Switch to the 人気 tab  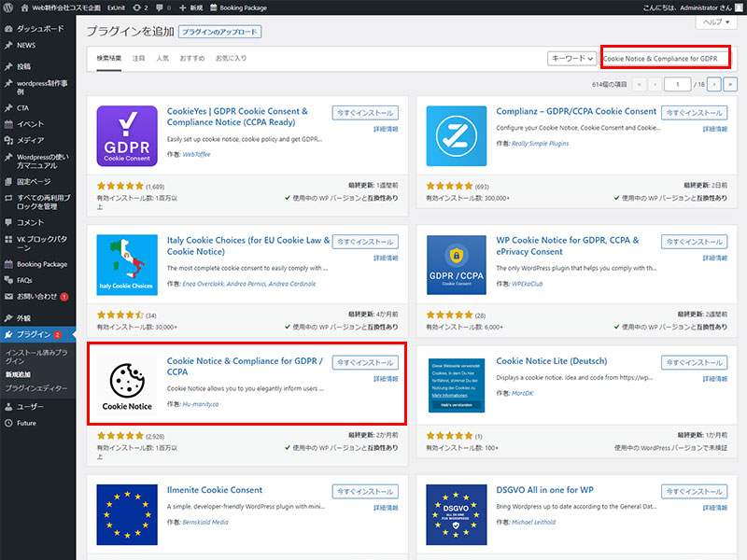pyautogui.click(x=162, y=58)
